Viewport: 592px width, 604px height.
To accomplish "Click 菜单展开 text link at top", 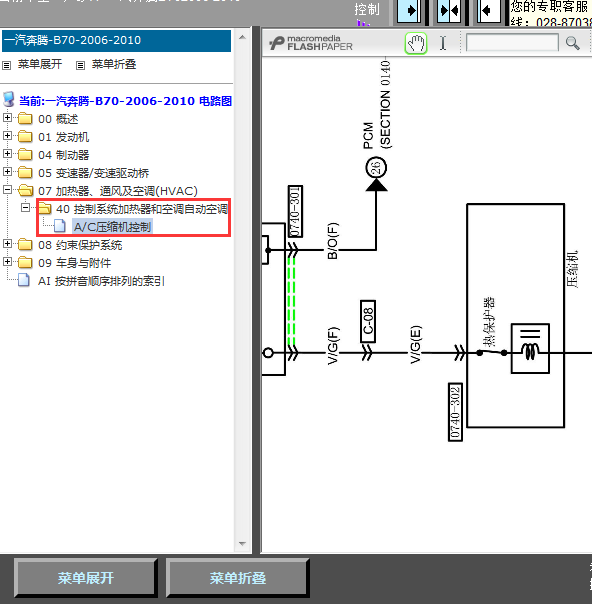I will [x=40, y=64].
